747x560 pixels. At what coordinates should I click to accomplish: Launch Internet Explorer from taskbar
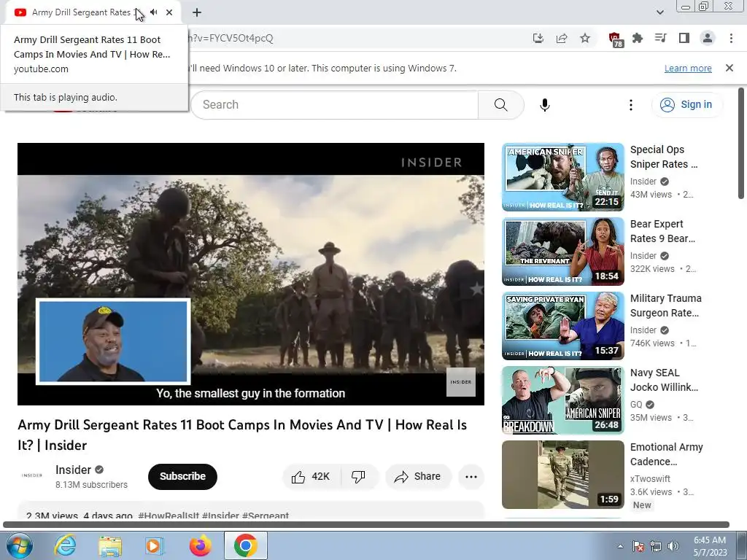coord(64,545)
